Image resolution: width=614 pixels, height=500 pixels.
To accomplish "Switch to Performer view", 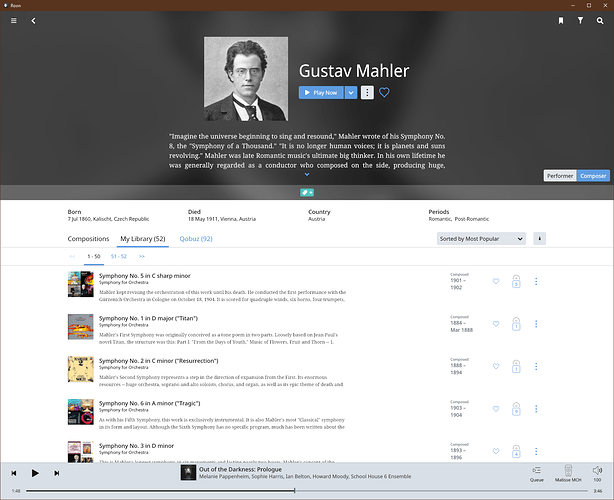I will coord(560,176).
